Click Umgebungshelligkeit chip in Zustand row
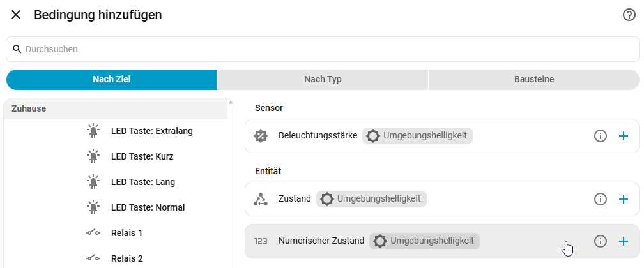 (x=371, y=199)
